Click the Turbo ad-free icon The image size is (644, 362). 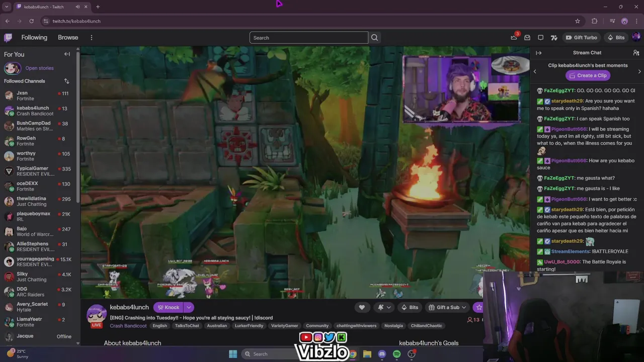[x=554, y=38]
